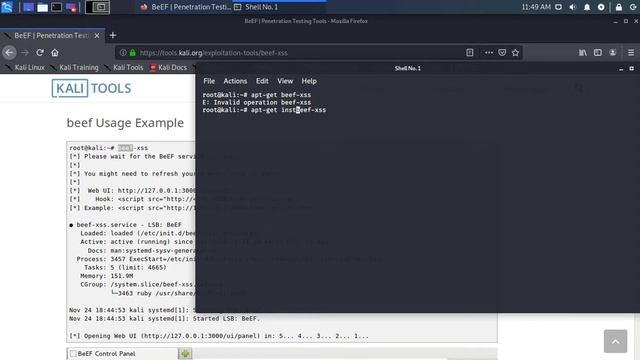Viewport: 640px width, 360px height.
Task: Open the Kali Linux bookmark
Action: (25, 68)
